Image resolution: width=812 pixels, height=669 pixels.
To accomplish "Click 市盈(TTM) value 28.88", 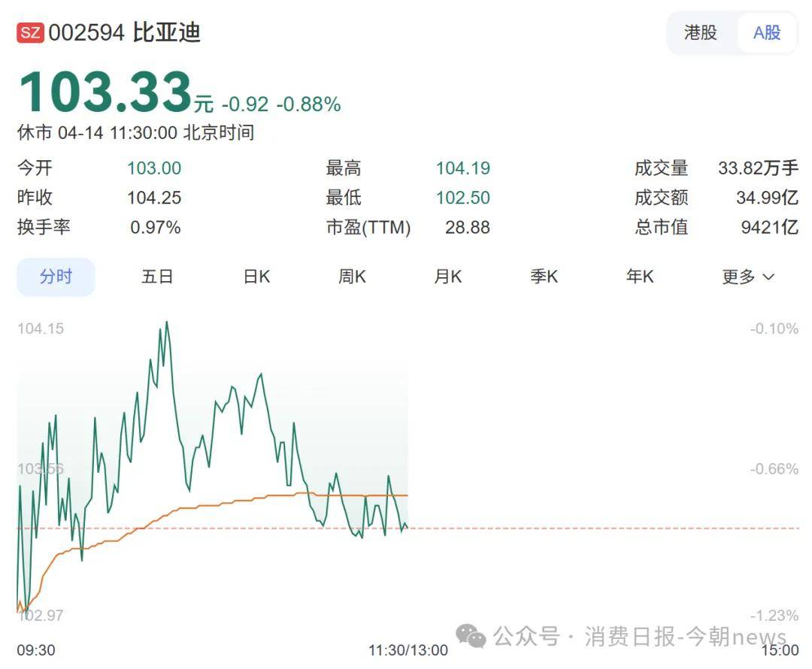I will click(x=468, y=227).
